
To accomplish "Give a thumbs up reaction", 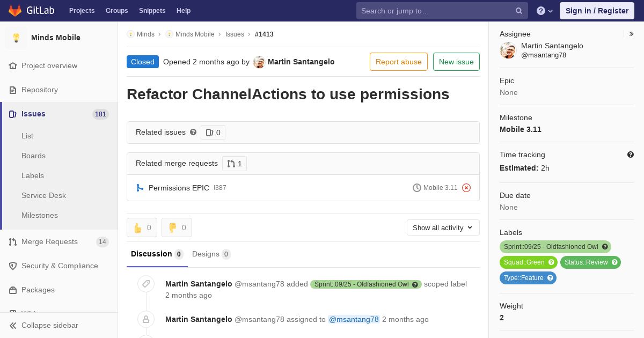I will (x=142, y=227).
